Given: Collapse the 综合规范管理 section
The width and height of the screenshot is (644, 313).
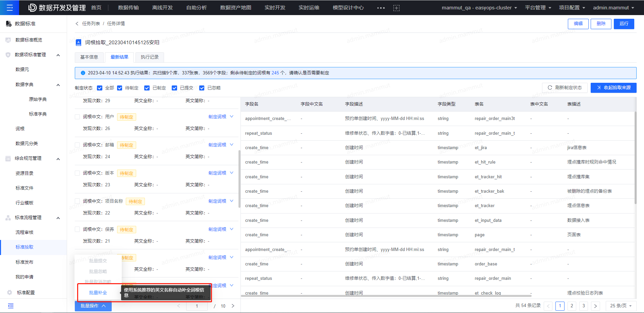Looking at the screenshot, I should [x=58, y=159].
